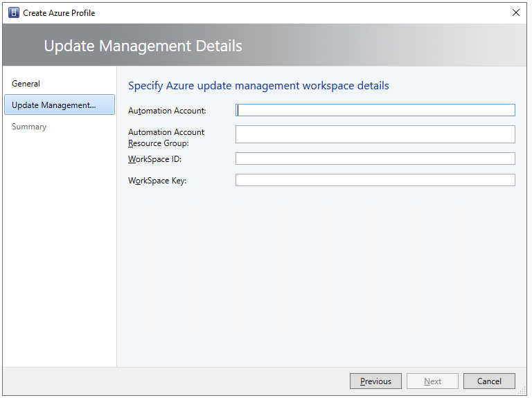Click the Create Azure Profile window icon
532x398 pixels.
[13, 12]
